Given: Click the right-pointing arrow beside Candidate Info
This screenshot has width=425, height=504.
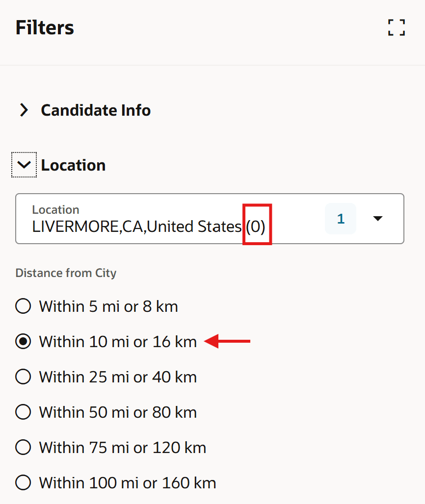Looking at the screenshot, I should coord(24,110).
